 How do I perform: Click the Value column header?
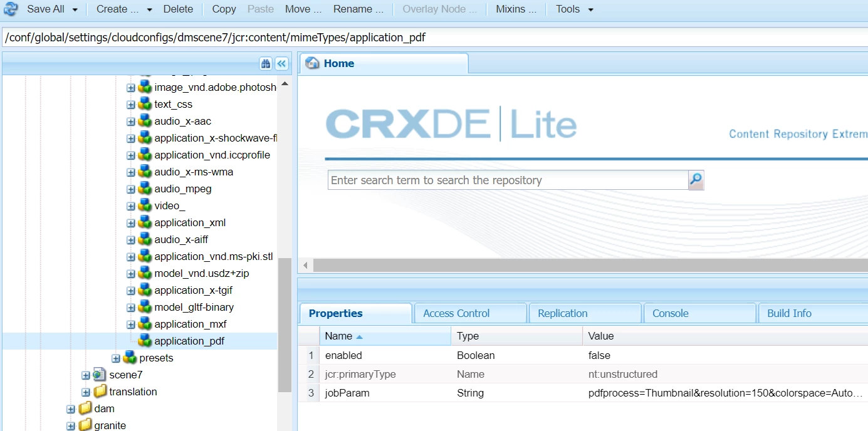tap(725, 336)
